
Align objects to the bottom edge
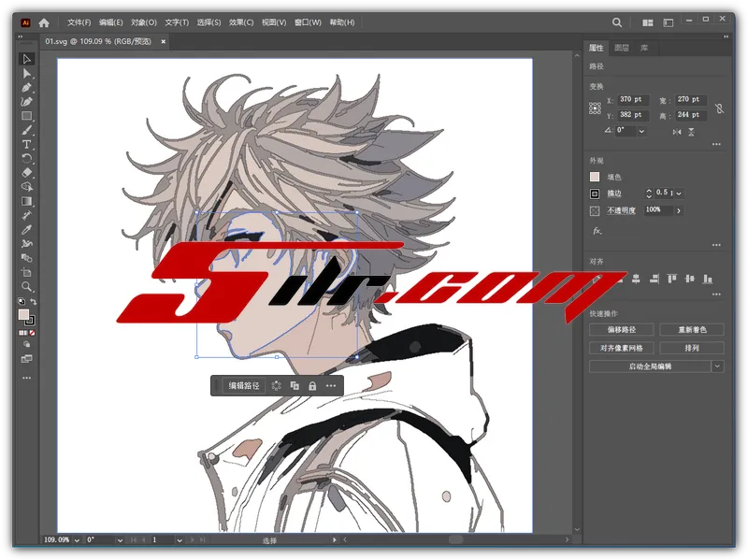pos(708,279)
